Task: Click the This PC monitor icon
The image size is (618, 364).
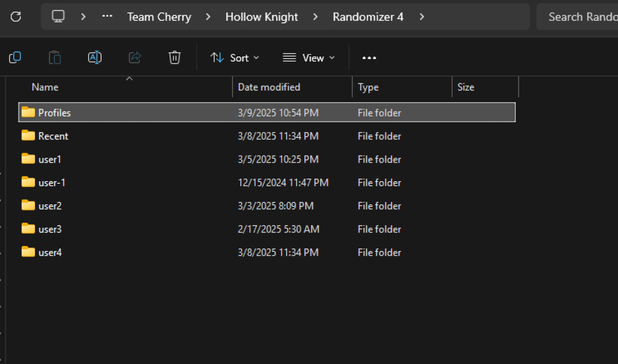Action: (58, 16)
